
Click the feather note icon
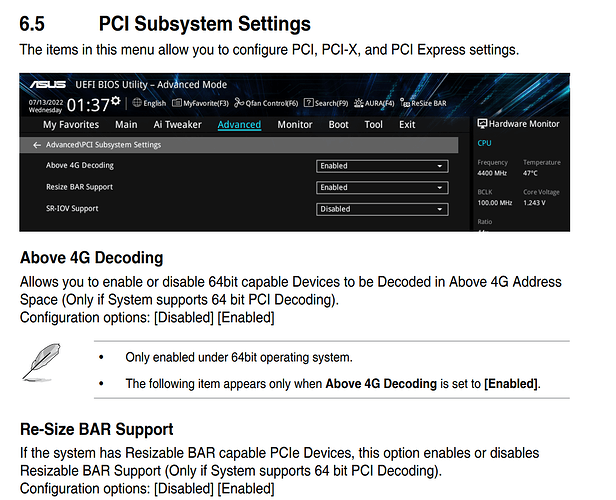click(42, 362)
